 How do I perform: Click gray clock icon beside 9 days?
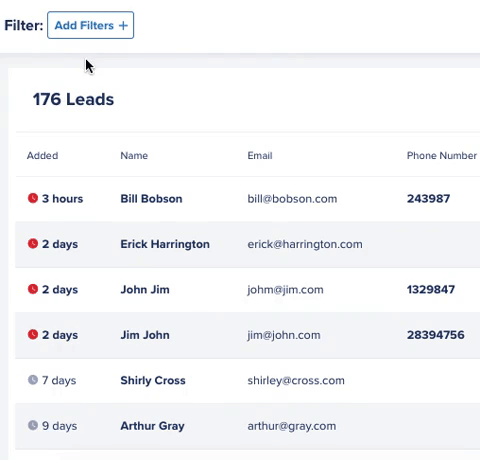(x=33, y=425)
